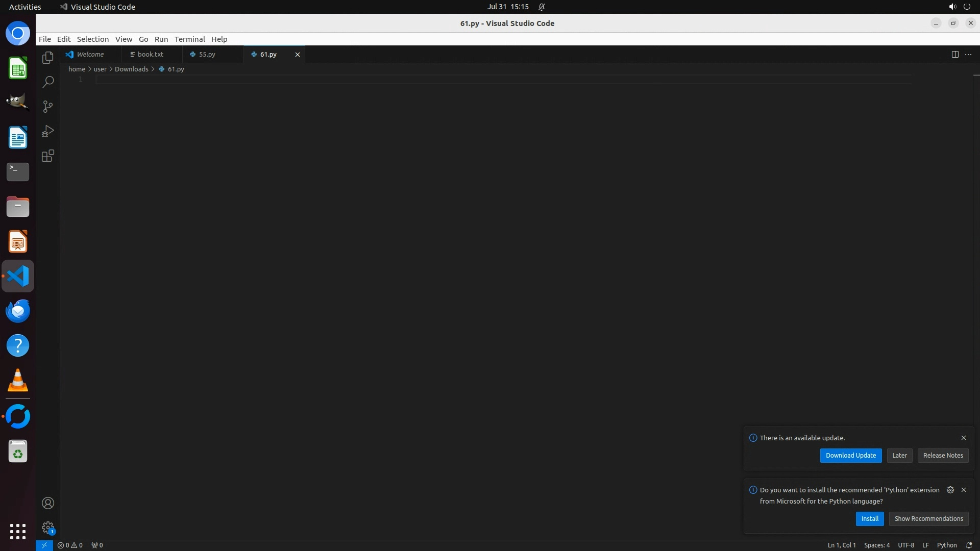
Task: Open the Source Control view icon
Action: pos(48,107)
